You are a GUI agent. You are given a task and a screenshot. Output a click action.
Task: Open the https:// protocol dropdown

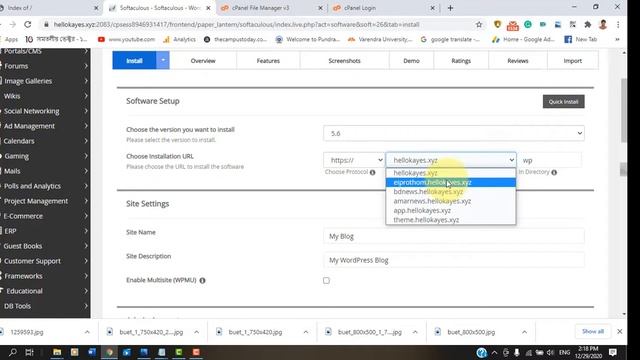(x=354, y=160)
